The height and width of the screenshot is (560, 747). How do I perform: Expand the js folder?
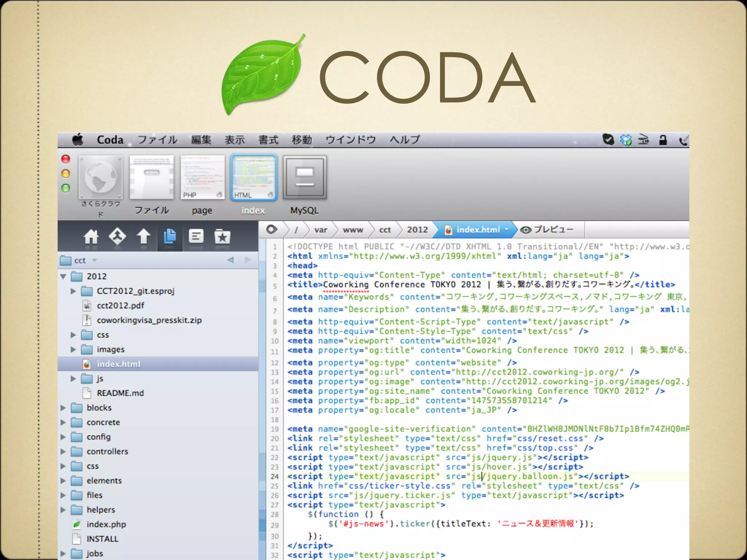(x=73, y=378)
